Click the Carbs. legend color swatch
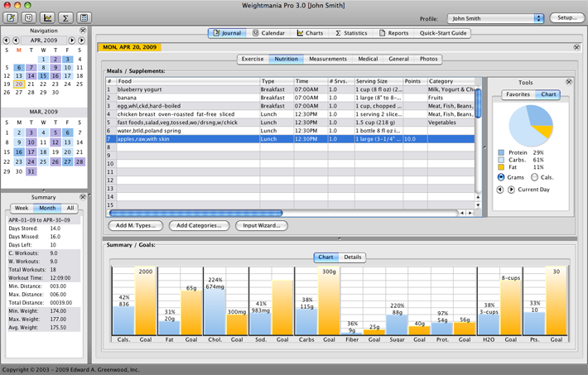Screen dimensions: 588x375 coord(501,160)
